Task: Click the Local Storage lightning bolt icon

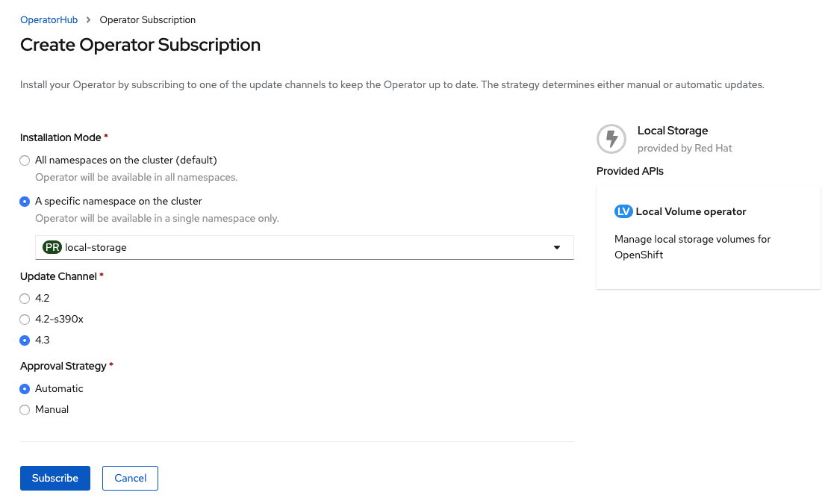Action: tap(611, 139)
